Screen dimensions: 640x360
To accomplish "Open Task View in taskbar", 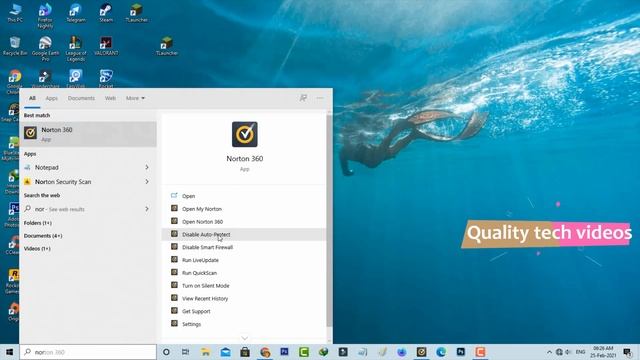I will coord(185,352).
